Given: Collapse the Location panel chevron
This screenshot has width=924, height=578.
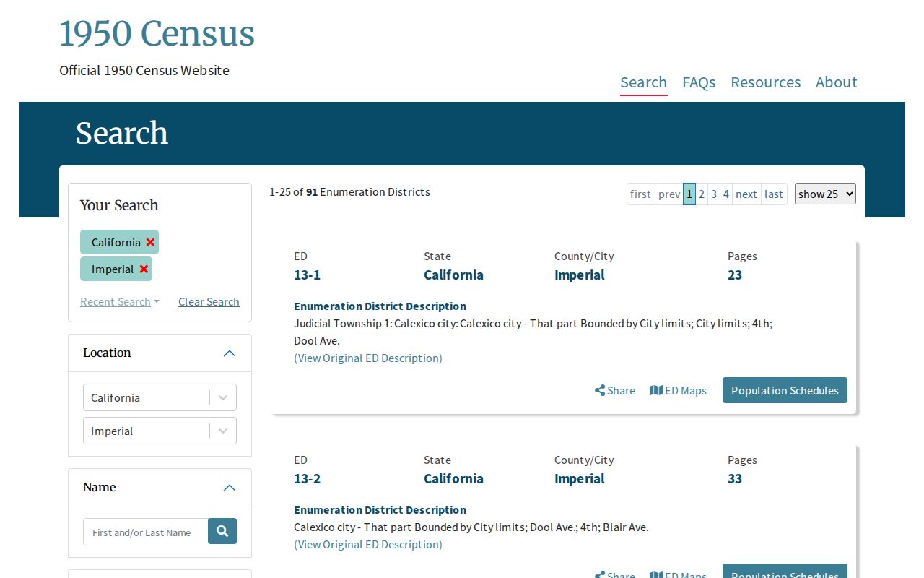Looking at the screenshot, I should (x=230, y=353).
